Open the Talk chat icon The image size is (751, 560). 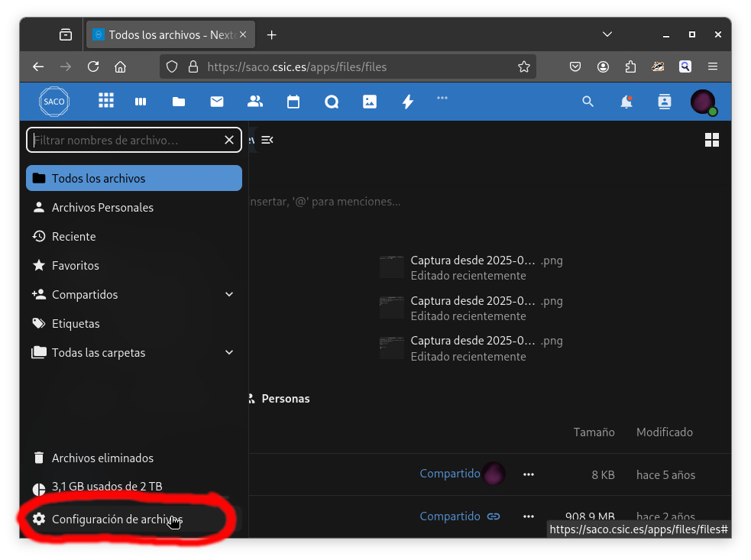332,102
